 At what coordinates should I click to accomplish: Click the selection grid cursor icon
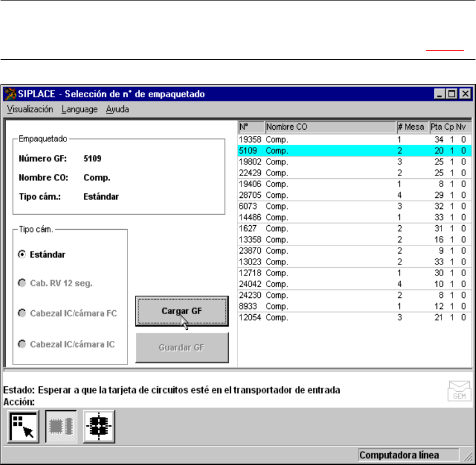click(x=23, y=426)
